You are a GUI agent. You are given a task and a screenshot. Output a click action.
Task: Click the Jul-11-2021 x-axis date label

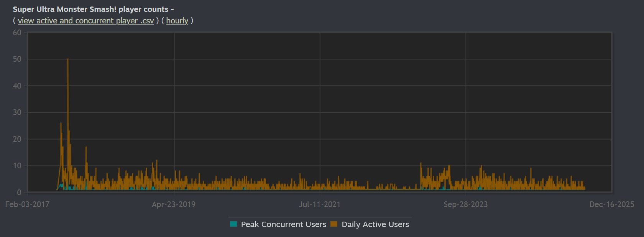click(320, 204)
